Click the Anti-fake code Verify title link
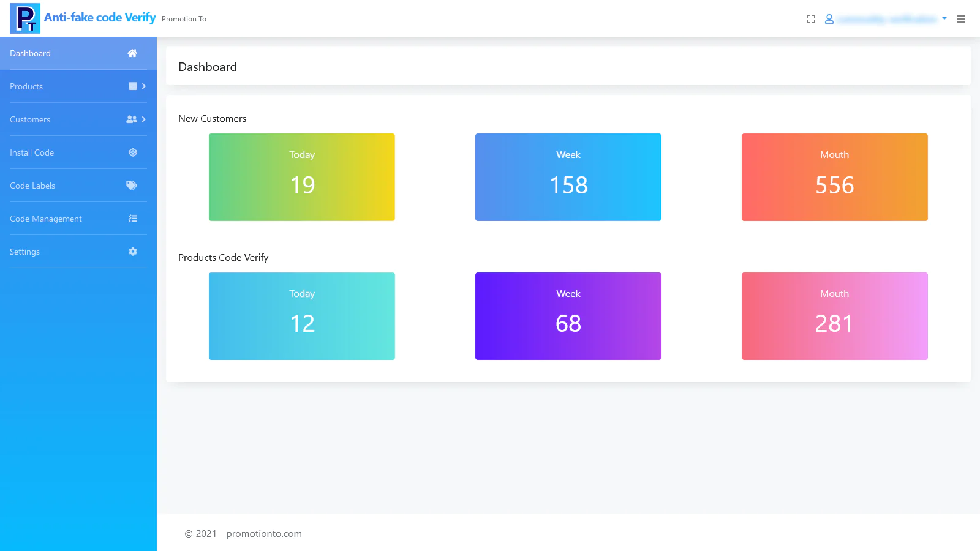 click(100, 18)
